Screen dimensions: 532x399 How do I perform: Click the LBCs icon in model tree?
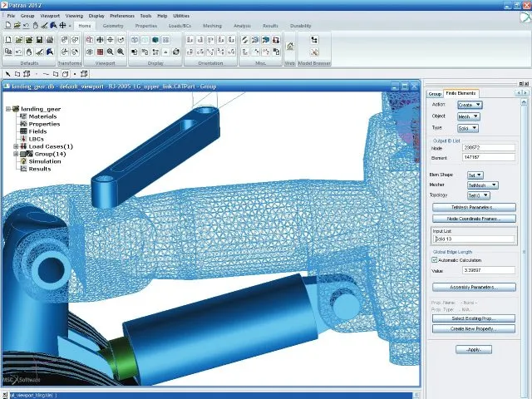[23, 139]
